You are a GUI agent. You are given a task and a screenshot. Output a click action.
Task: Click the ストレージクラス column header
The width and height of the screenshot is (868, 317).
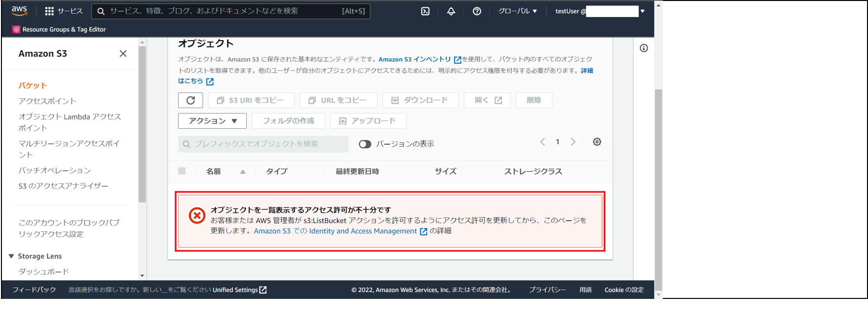click(x=533, y=171)
